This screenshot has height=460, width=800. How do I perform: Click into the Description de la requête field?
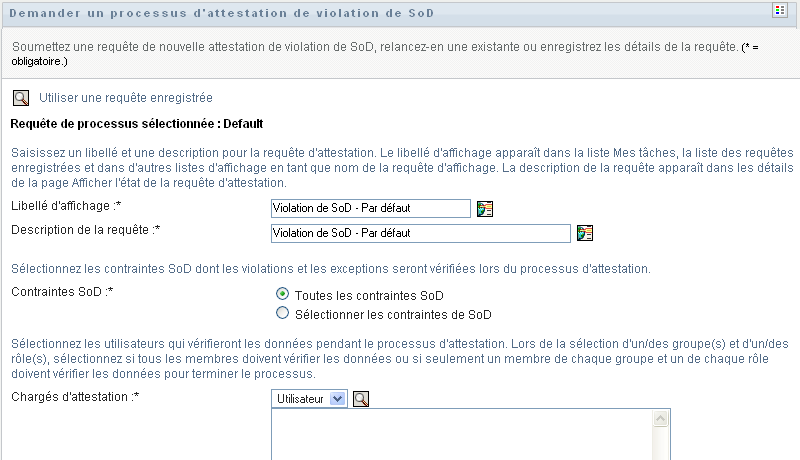(420, 233)
